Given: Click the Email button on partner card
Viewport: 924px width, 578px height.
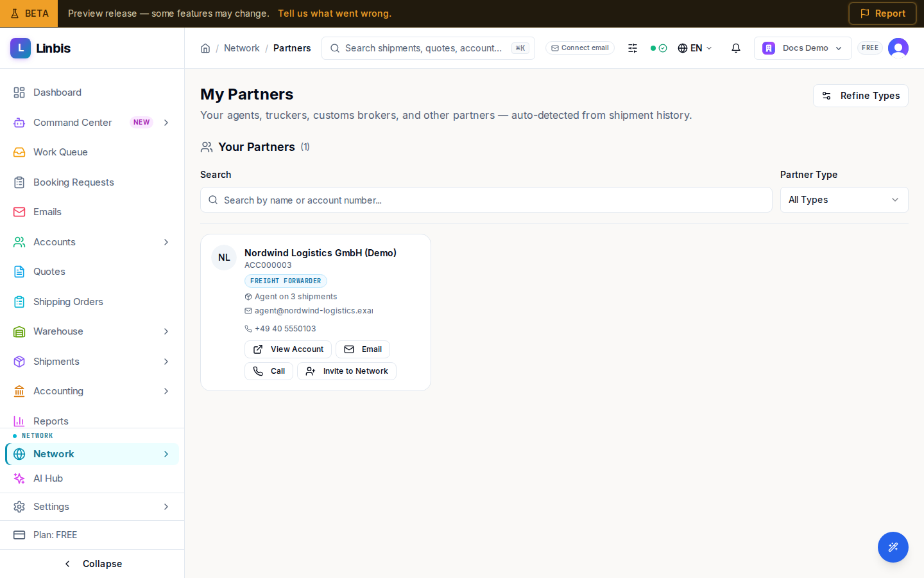Looking at the screenshot, I should pos(363,349).
